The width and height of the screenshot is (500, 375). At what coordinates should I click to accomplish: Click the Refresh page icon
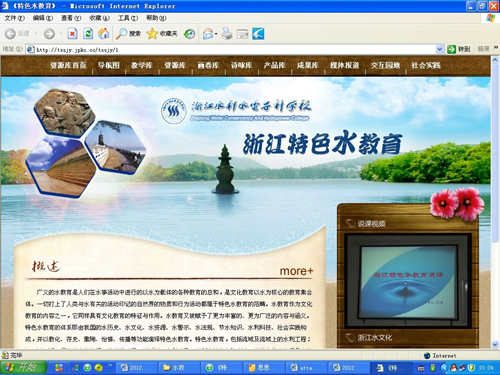88,34
